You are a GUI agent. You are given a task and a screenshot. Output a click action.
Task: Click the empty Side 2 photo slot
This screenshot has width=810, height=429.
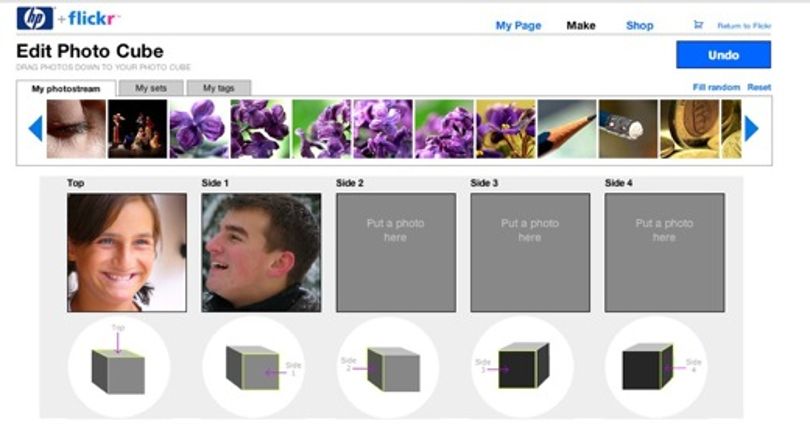396,253
